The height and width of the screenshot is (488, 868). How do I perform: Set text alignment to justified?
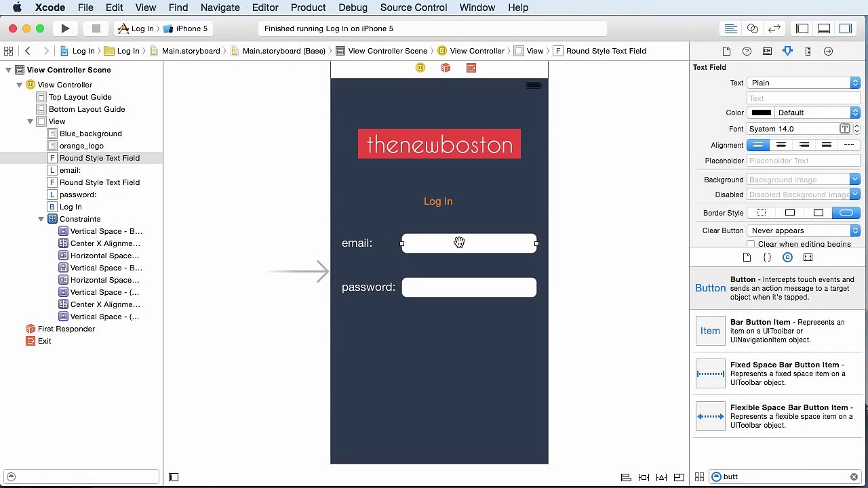(826, 145)
